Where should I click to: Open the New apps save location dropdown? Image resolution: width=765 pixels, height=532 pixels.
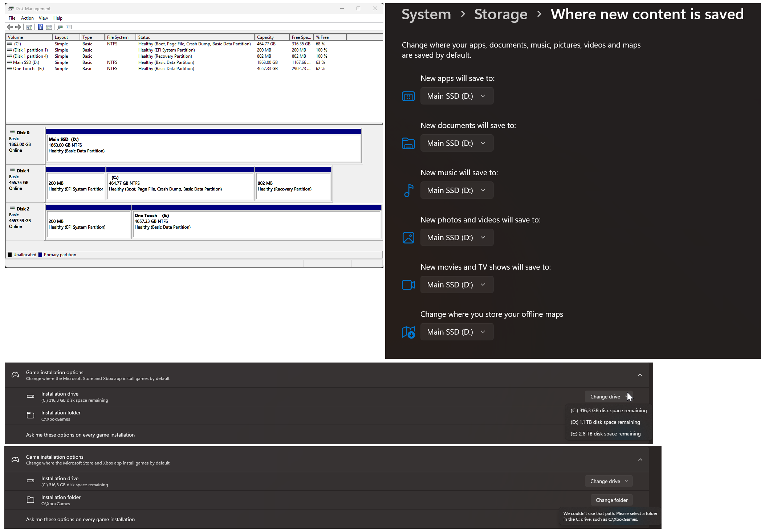(457, 96)
